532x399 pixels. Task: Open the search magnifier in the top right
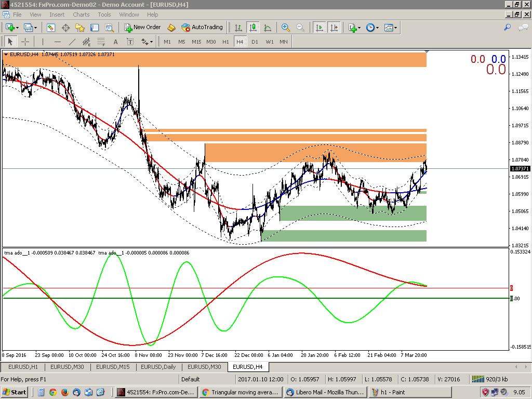pos(508,28)
